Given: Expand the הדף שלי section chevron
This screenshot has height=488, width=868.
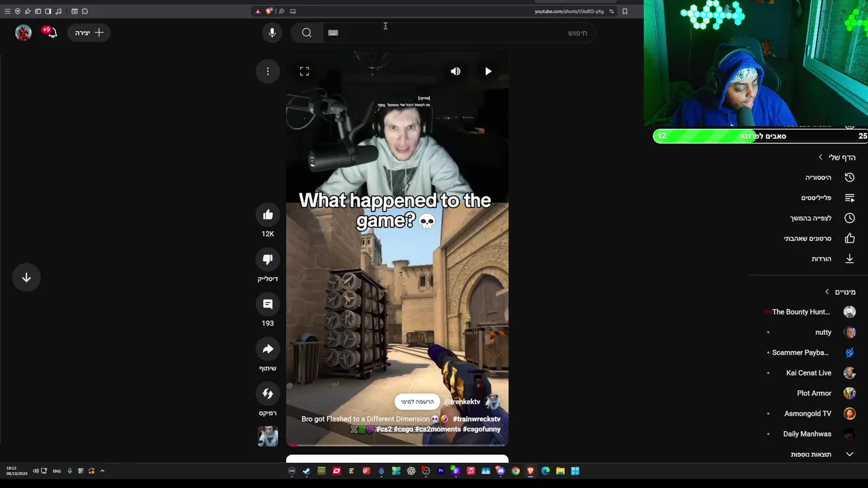Looking at the screenshot, I should tap(821, 157).
